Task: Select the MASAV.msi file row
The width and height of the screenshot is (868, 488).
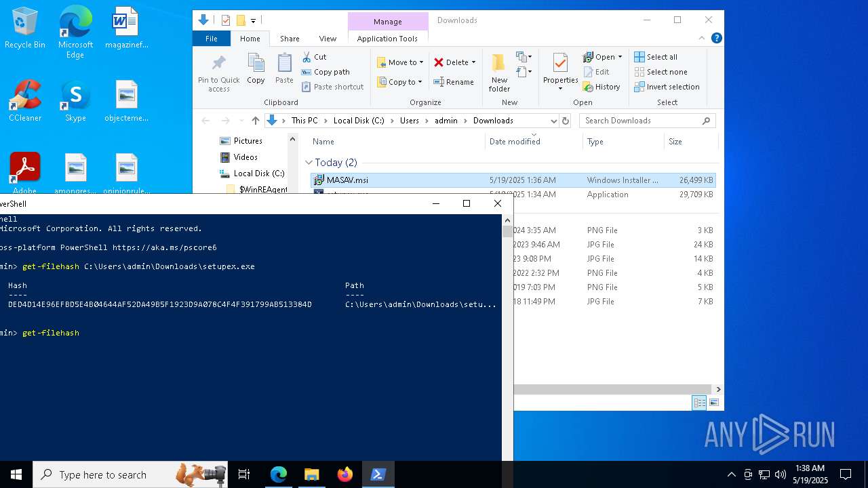Action: tap(513, 180)
